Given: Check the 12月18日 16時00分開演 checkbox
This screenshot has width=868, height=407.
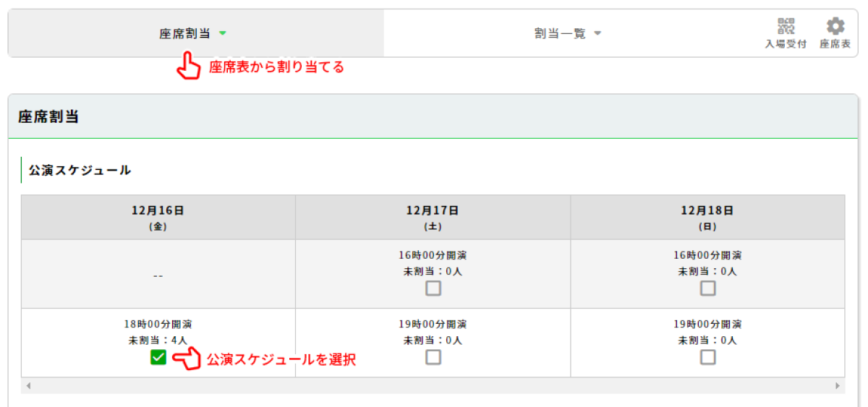Looking at the screenshot, I should [707, 288].
